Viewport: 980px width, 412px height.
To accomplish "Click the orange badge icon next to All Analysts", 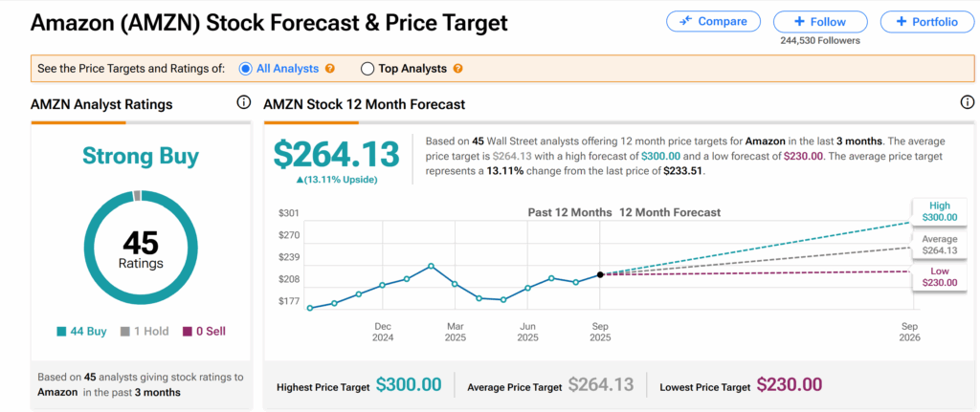I will [x=330, y=69].
